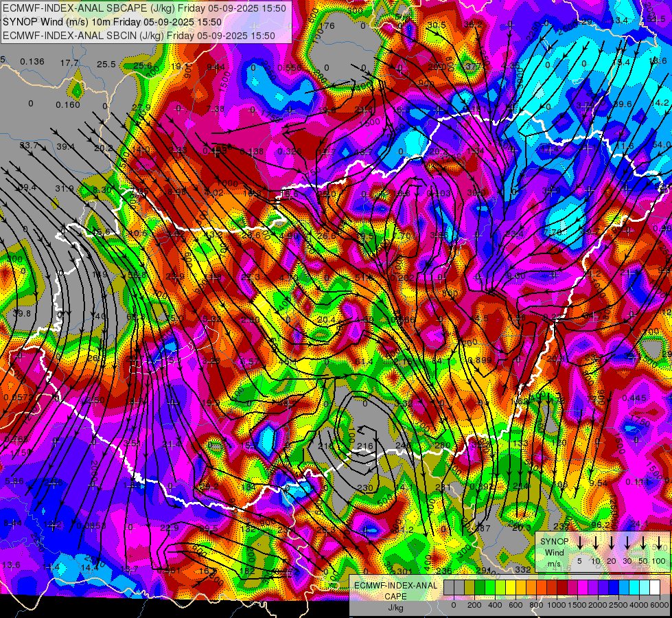The width and height of the screenshot is (672, 618).
Task: Click the map value '33.7'
Action: pos(29,146)
